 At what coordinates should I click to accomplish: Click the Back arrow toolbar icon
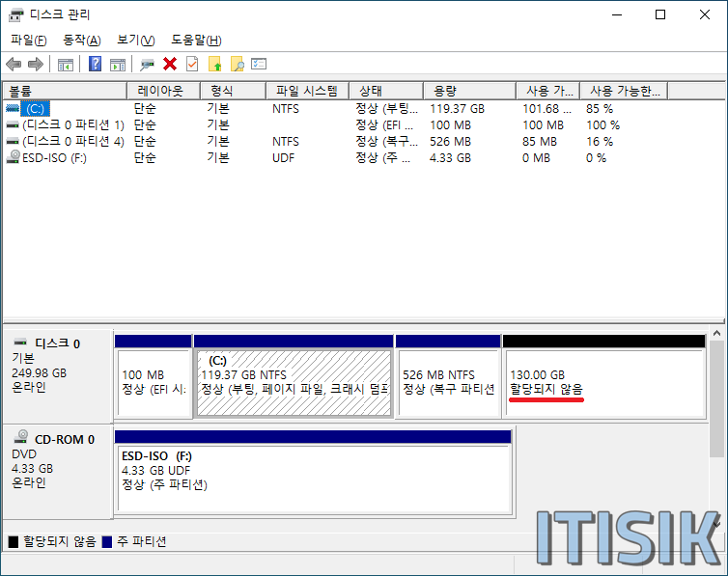pyautogui.click(x=14, y=64)
